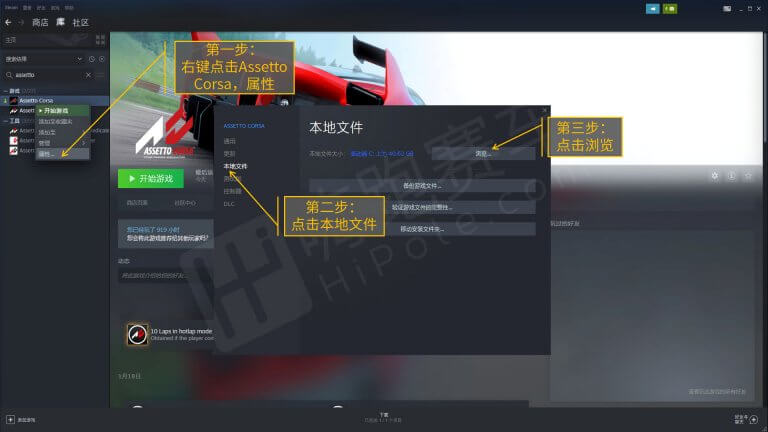Click the green 开始游戏 play button
Screen dimensions: 768x432
[151, 179]
